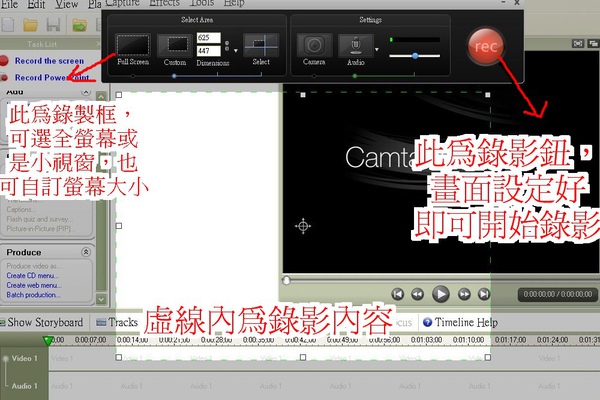This screenshot has height=400, width=600.
Task: Minimize the recorder window
Action: (x=504, y=3)
